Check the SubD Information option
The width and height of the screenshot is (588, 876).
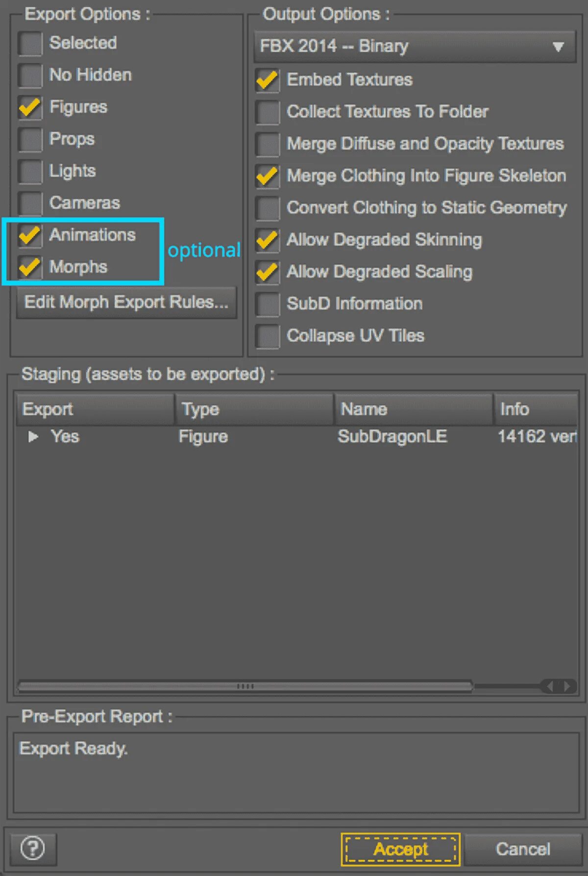[268, 304]
